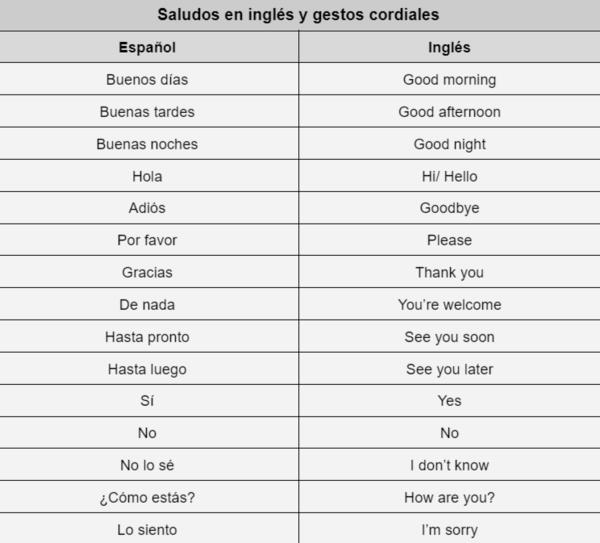The image size is (600, 543).
Task: Select the 'Español' column header
Action: (x=149, y=47)
